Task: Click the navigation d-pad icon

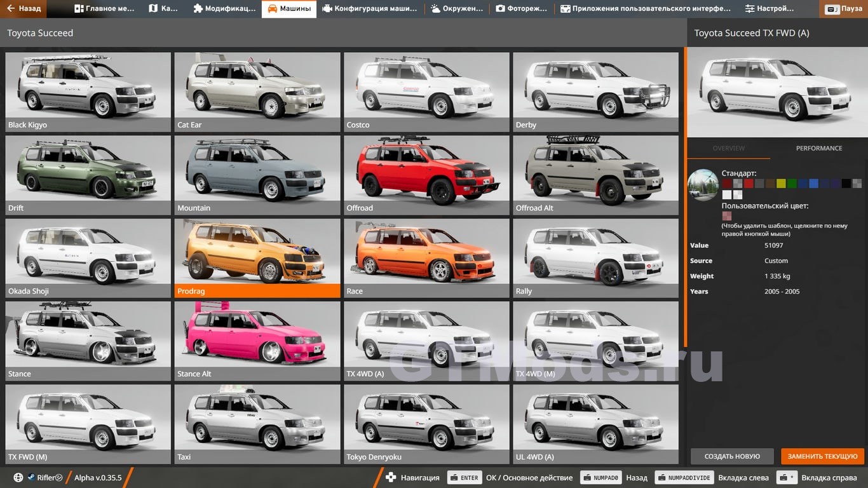Action: pos(391,478)
